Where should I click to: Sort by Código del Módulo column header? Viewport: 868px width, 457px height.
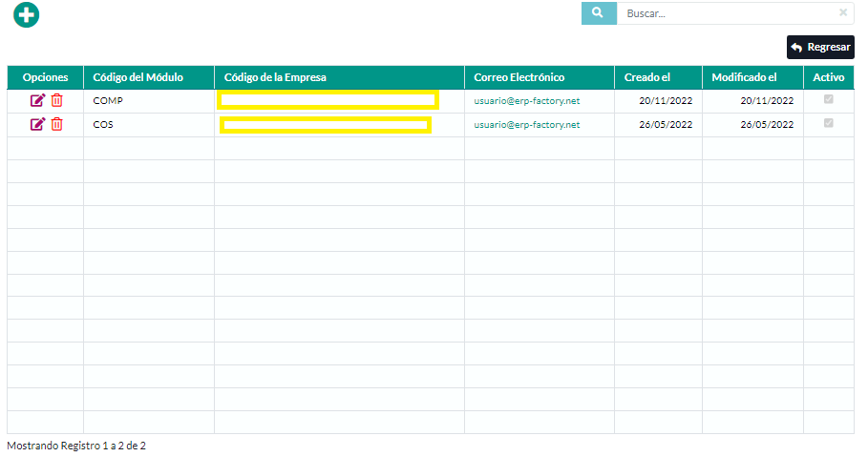138,77
